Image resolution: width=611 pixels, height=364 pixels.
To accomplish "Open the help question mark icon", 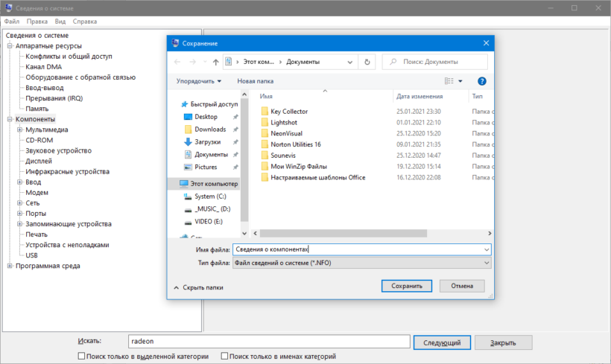I will coord(482,80).
